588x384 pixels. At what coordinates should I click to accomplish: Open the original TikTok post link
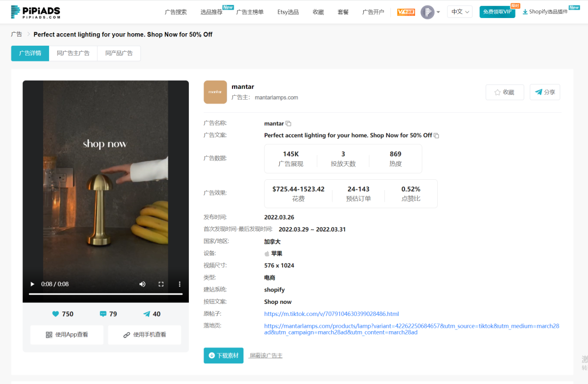332,314
